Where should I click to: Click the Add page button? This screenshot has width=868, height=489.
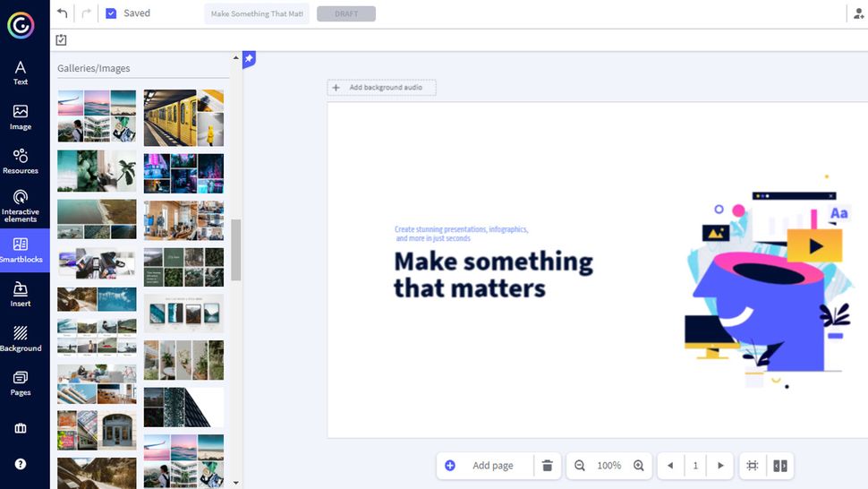click(x=485, y=465)
